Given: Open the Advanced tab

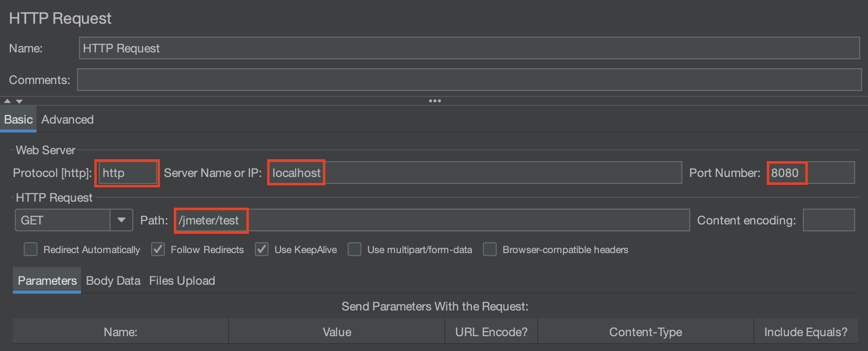Looking at the screenshot, I should 68,120.
